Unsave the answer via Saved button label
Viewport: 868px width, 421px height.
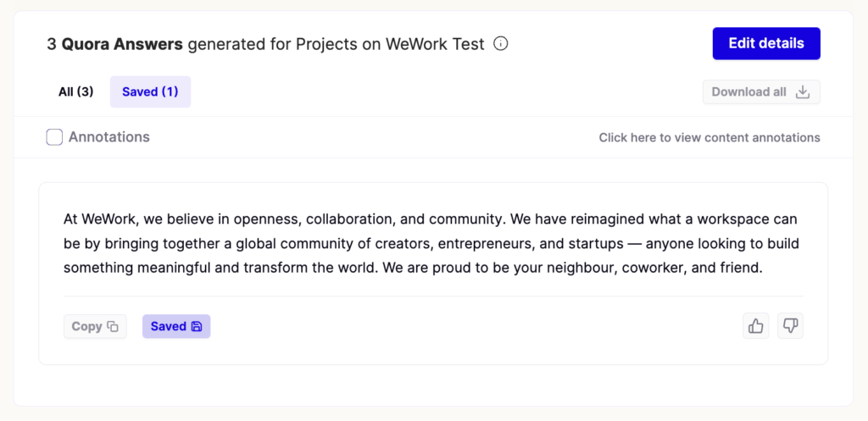point(168,327)
